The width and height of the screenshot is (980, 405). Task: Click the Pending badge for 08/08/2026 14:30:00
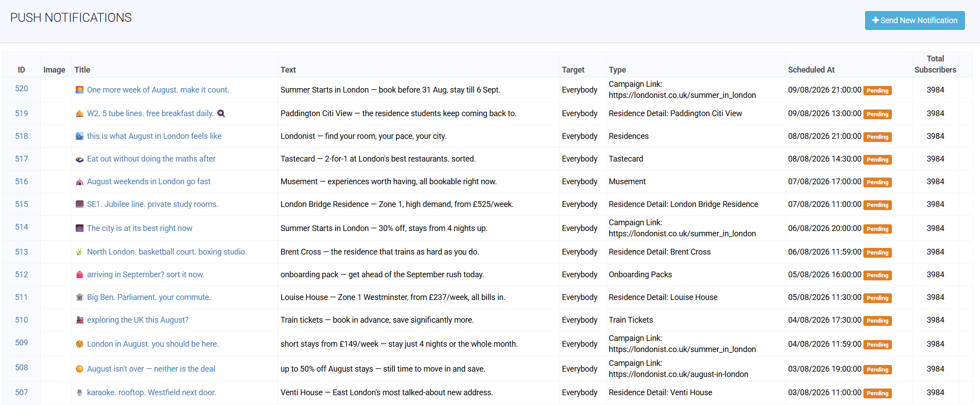pos(877,160)
